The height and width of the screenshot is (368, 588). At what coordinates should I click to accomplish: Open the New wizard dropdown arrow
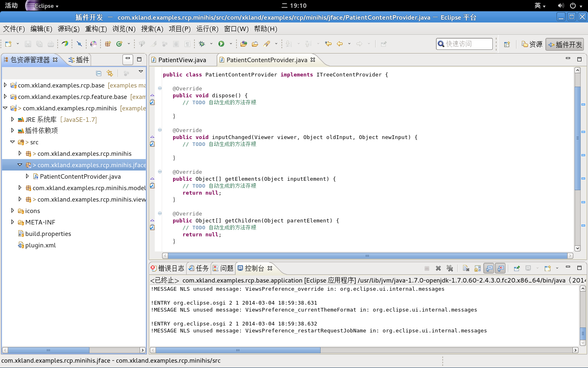[x=18, y=44]
